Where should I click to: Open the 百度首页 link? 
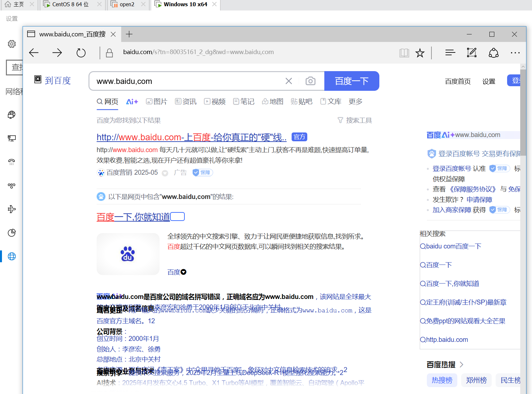tap(458, 81)
